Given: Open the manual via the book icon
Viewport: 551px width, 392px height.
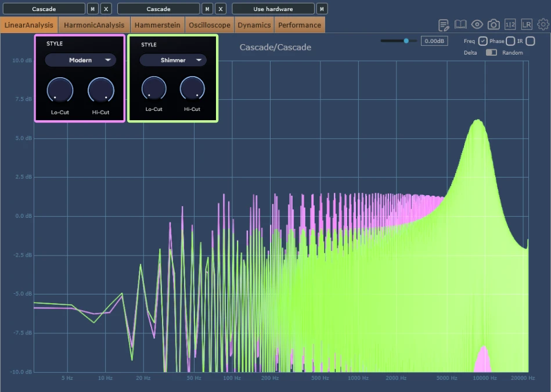Looking at the screenshot, I should coord(460,24).
